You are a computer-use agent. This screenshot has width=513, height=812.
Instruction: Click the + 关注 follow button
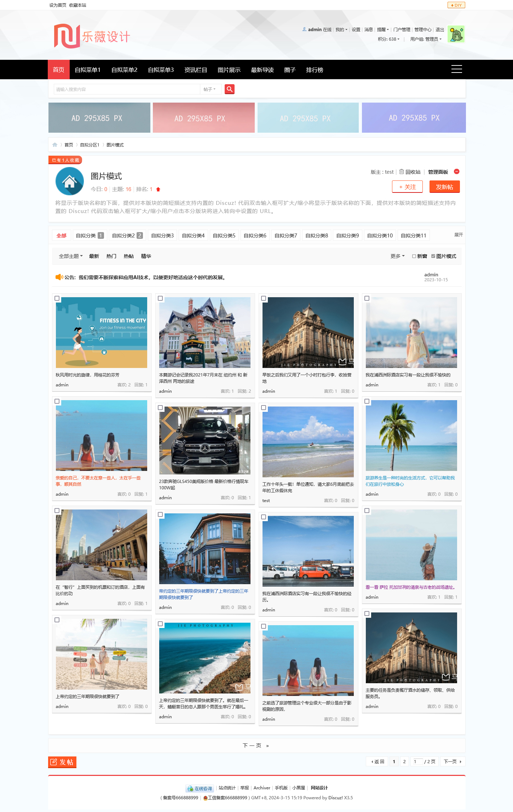click(x=407, y=187)
